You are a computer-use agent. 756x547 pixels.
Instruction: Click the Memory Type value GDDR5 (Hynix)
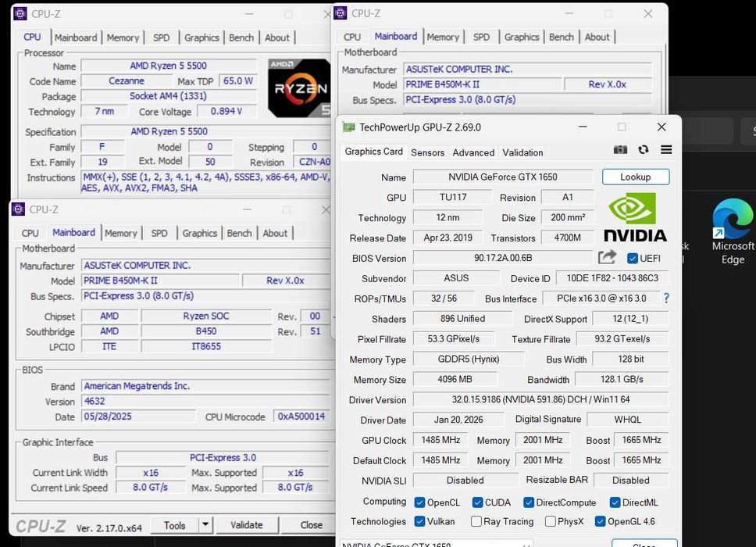pyautogui.click(x=468, y=359)
